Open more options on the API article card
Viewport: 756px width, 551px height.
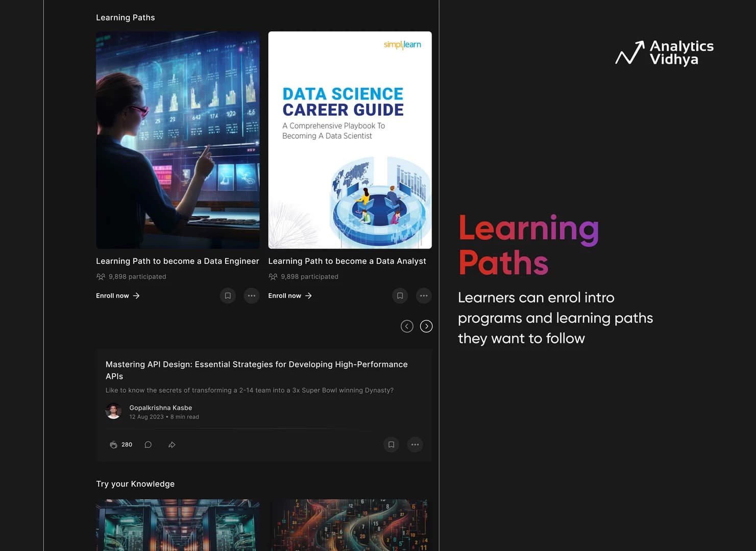click(x=415, y=445)
